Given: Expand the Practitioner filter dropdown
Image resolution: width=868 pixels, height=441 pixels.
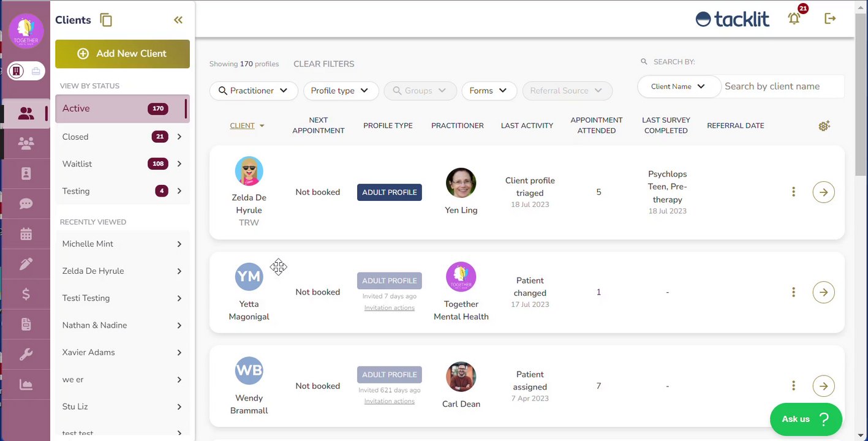Looking at the screenshot, I should [254, 91].
